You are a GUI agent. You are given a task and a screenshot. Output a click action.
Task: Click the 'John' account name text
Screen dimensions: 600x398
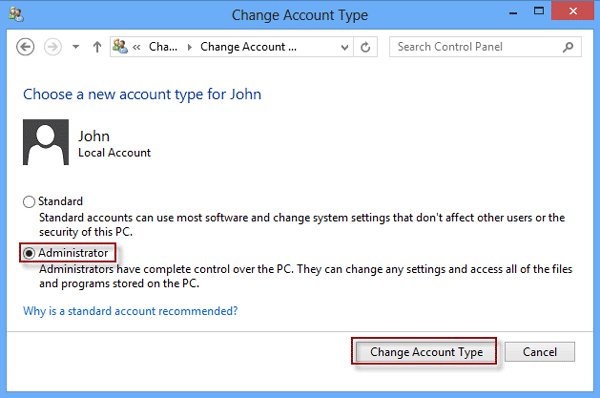(94, 136)
